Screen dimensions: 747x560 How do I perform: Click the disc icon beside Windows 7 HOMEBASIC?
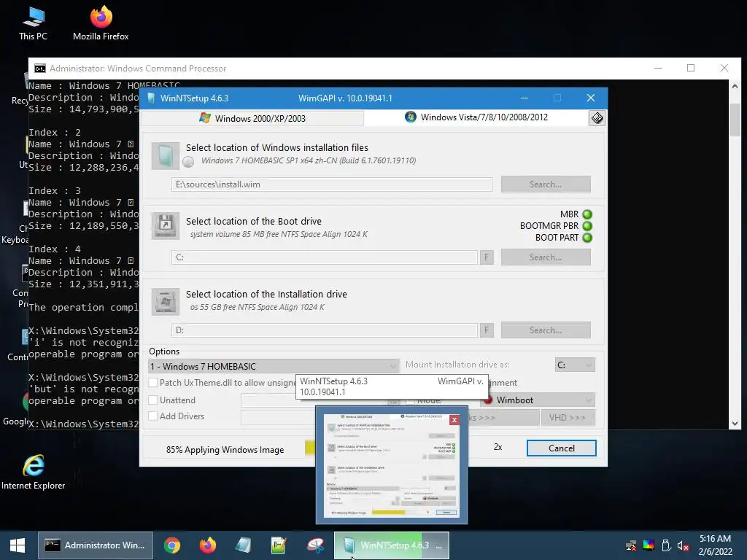(x=189, y=162)
